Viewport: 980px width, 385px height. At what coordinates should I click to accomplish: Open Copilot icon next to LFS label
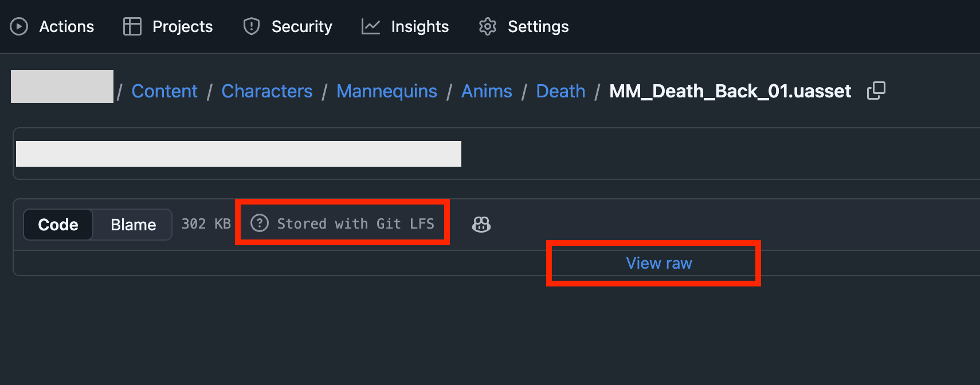(x=481, y=224)
